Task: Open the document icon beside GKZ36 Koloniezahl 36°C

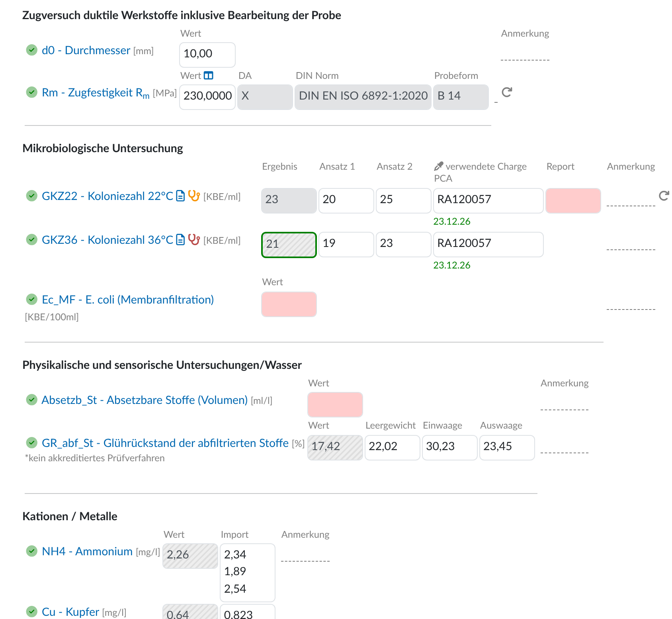Action: pos(180,240)
